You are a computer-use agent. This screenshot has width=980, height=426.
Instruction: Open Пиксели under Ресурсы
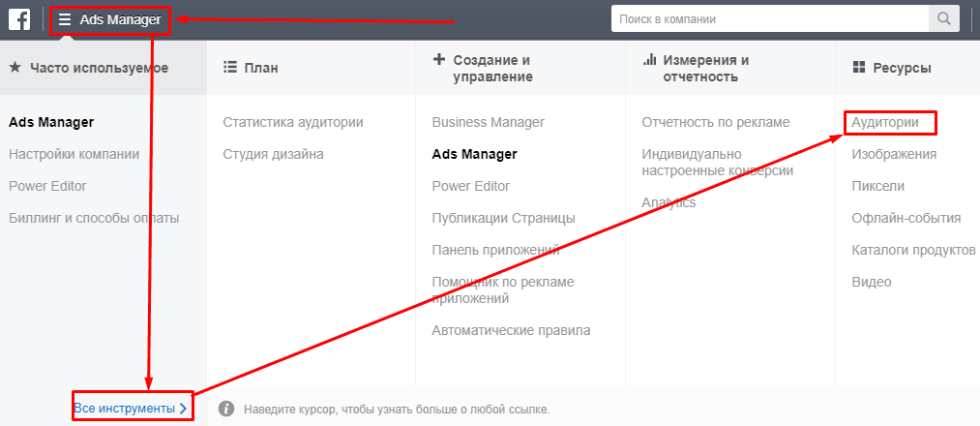click(878, 186)
